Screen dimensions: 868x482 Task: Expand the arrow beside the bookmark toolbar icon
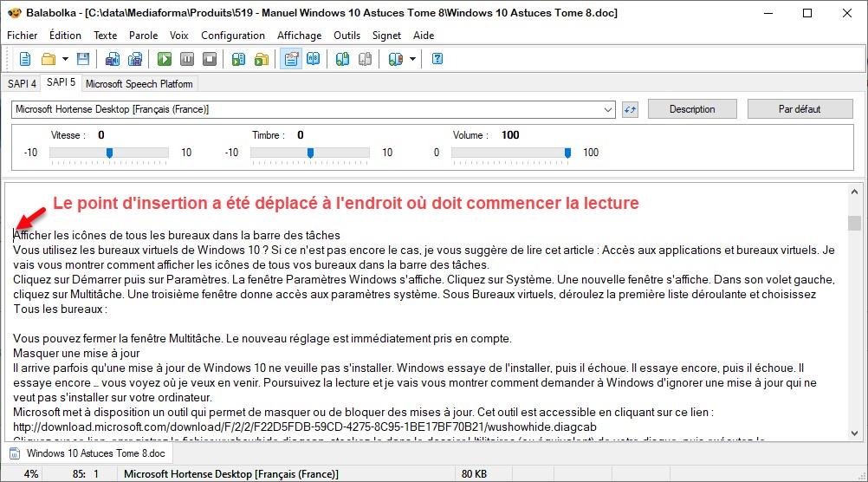pos(412,59)
